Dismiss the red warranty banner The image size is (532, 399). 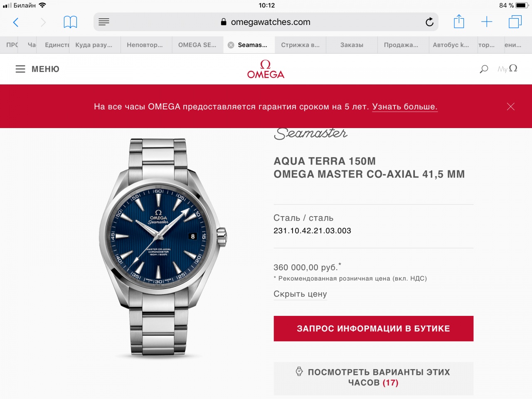click(x=511, y=106)
